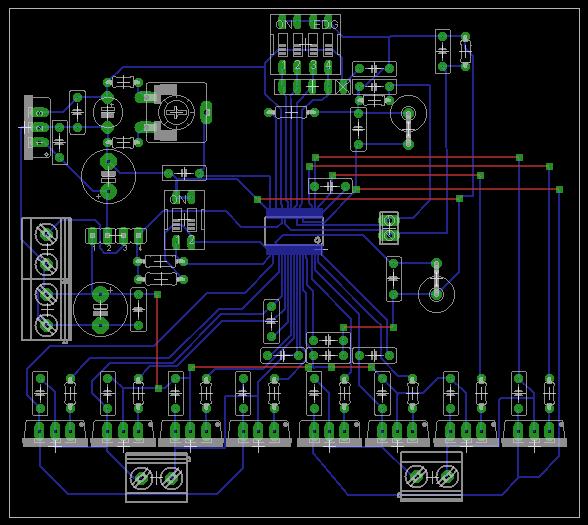
Task: Click header pad labeled 2 in the four-pad row
Action: [108, 236]
